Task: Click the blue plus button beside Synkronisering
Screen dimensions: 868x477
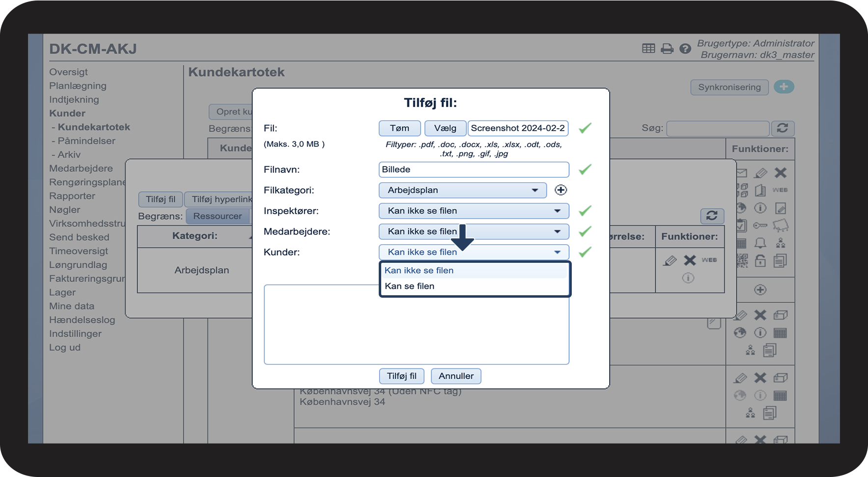Action: point(784,87)
